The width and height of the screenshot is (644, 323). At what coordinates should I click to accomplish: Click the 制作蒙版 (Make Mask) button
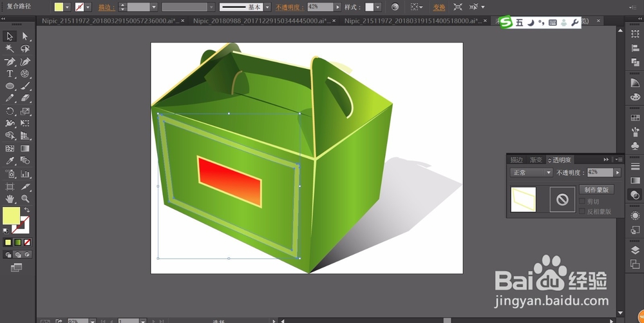596,190
